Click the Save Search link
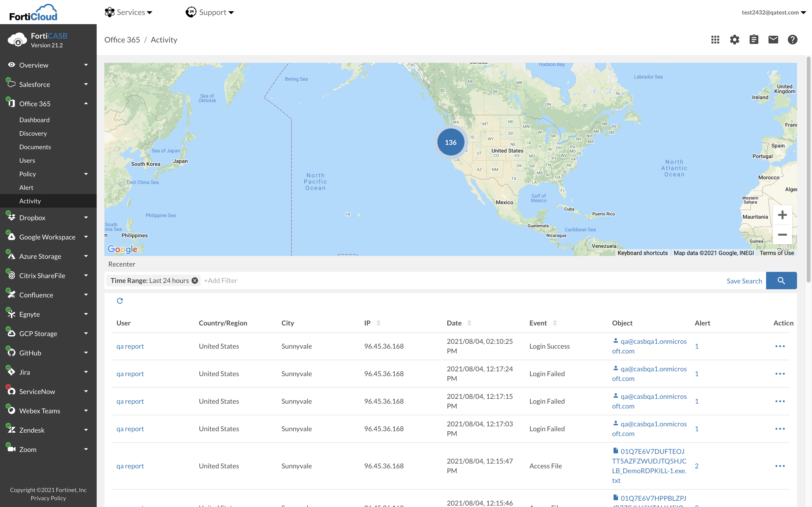The height and width of the screenshot is (507, 812). coord(744,281)
